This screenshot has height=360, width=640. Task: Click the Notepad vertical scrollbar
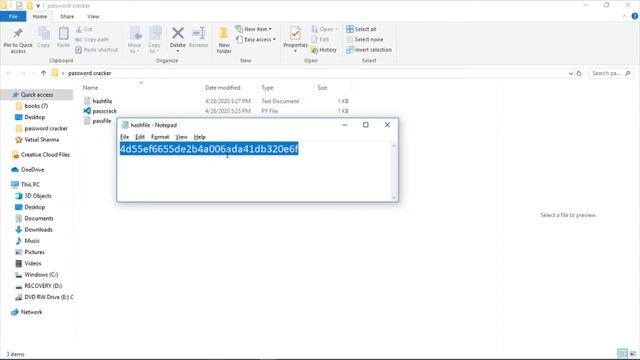point(394,171)
